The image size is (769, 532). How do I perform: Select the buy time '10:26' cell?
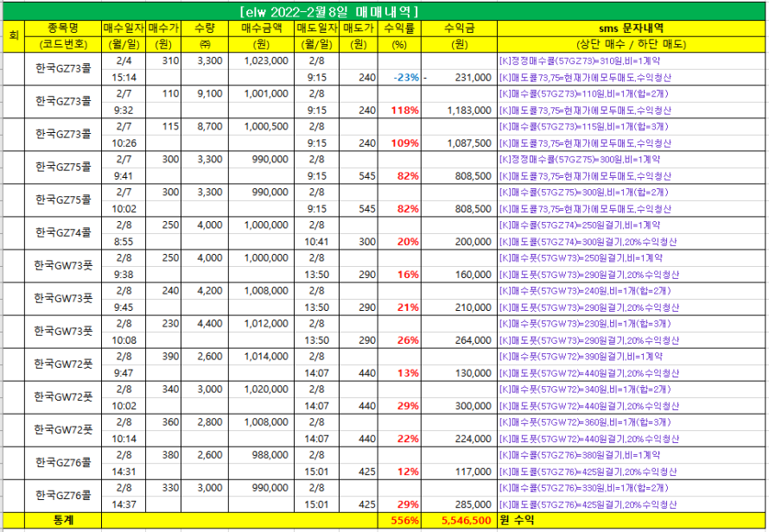coord(124,143)
